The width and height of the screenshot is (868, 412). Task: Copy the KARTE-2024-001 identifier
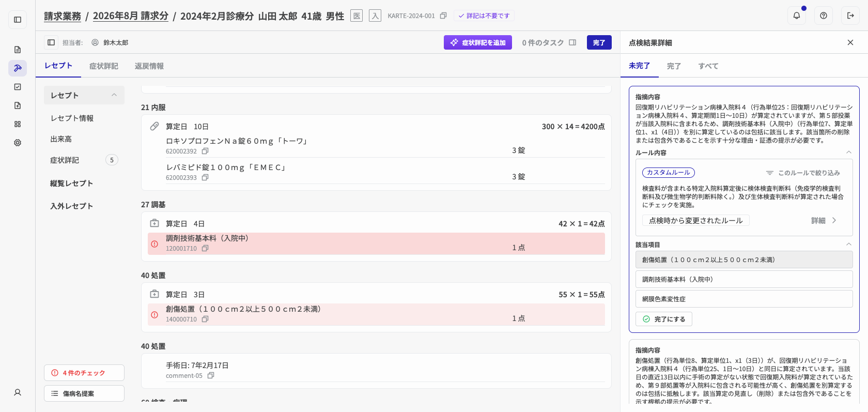pyautogui.click(x=443, y=16)
